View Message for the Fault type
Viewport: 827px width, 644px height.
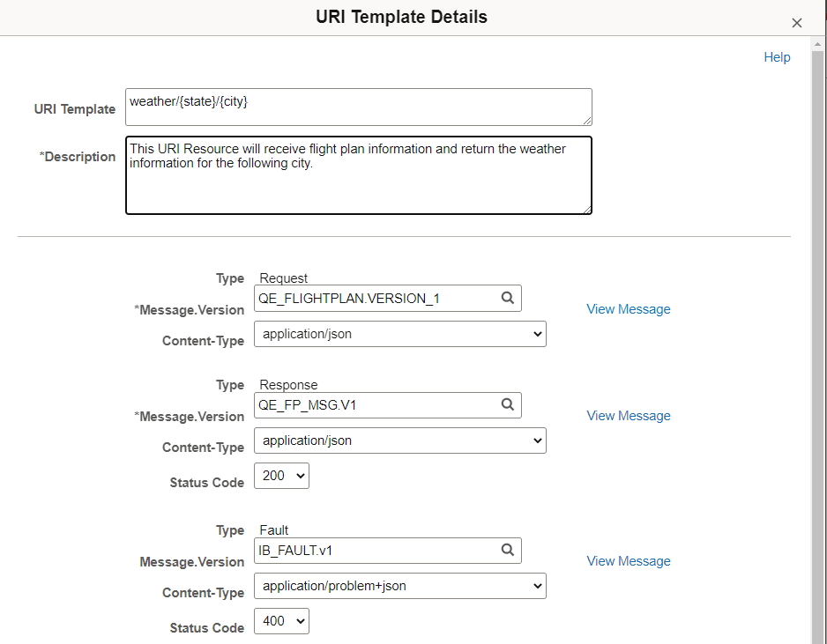click(x=628, y=560)
